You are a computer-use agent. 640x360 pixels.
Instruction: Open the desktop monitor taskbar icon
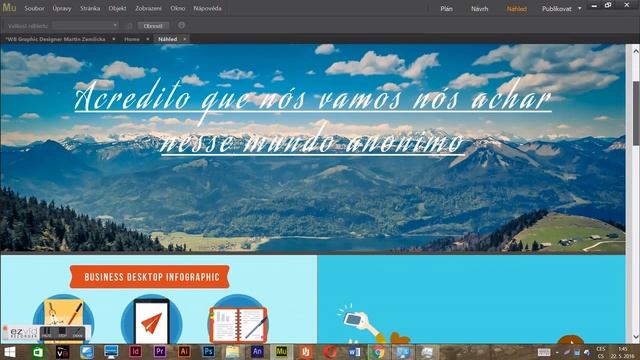(111, 352)
